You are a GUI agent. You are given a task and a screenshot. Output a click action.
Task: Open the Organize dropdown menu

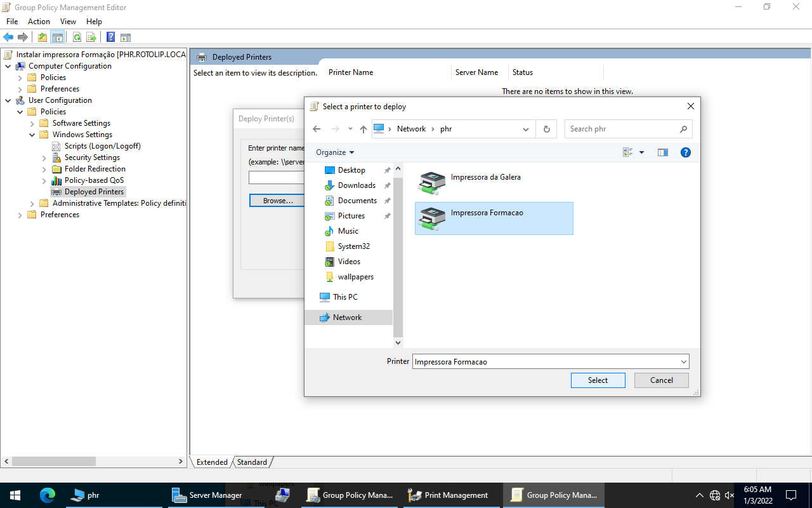click(x=335, y=152)
